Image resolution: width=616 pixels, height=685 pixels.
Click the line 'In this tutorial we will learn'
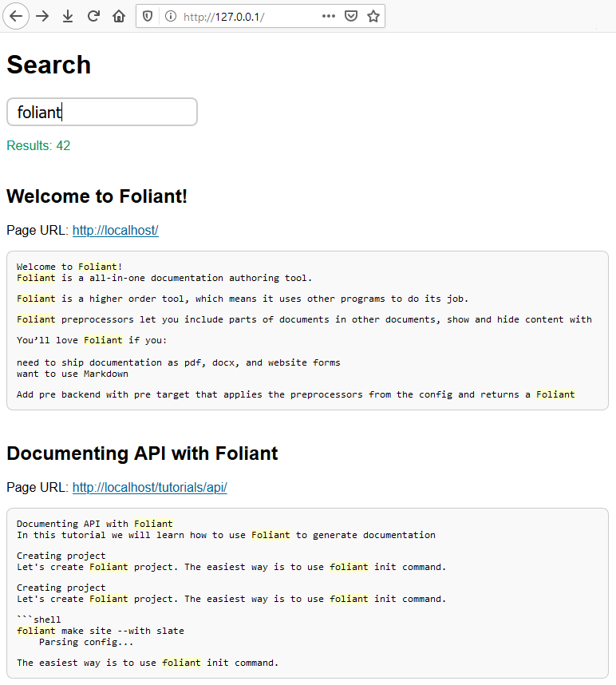click(x=226, y=535)
